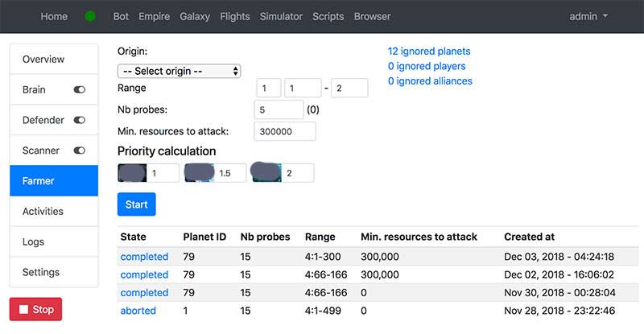This screenshot has height=334, width=644.
Task: Toggle the Brain switch
Action: pos(80,90)
